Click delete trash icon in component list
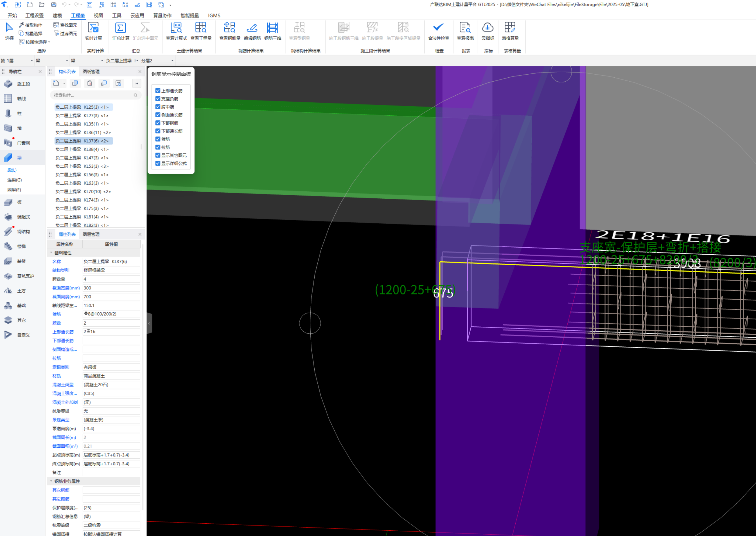756x536 pixels. (x=90, y=84)
